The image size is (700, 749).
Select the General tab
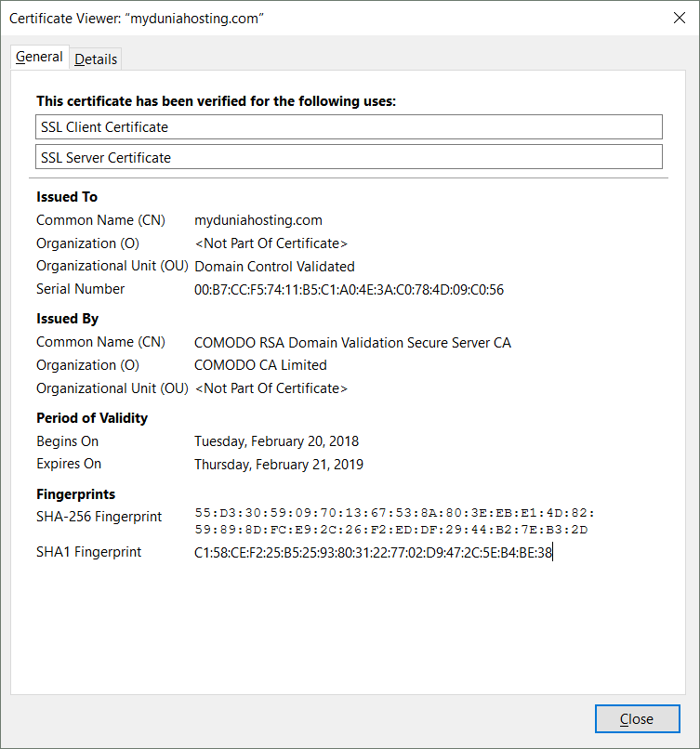tap(40, 57)
